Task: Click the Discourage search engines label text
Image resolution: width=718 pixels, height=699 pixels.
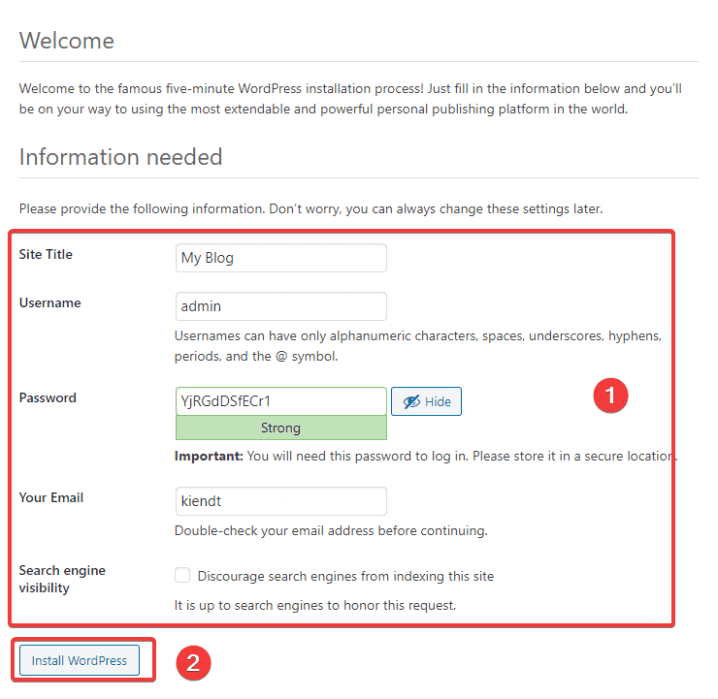Action: coord(345,576)
